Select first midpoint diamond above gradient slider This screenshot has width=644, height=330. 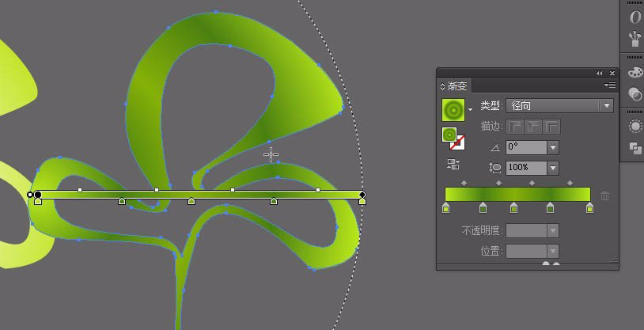[x=464, y=184]
